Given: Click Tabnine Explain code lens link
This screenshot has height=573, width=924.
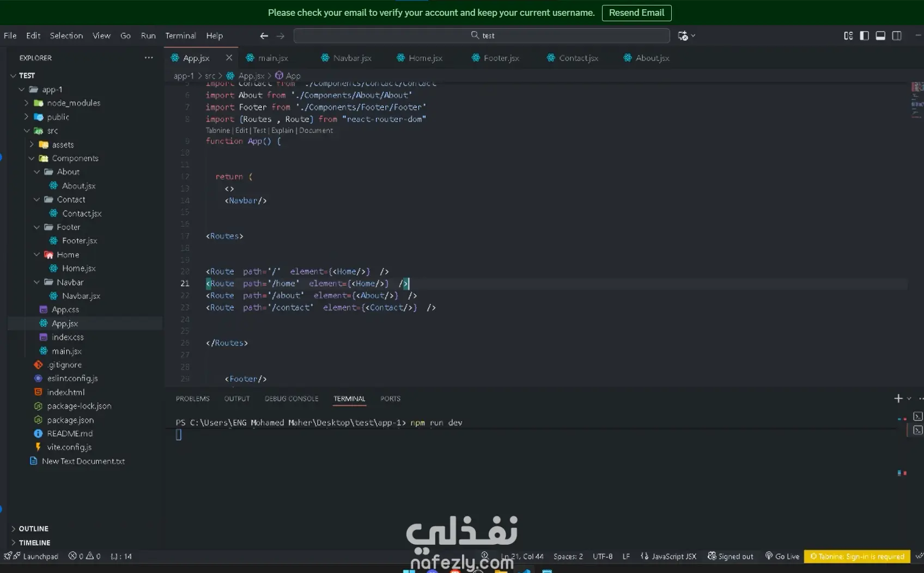Looking at the screenshot, I should pos(282,131).
